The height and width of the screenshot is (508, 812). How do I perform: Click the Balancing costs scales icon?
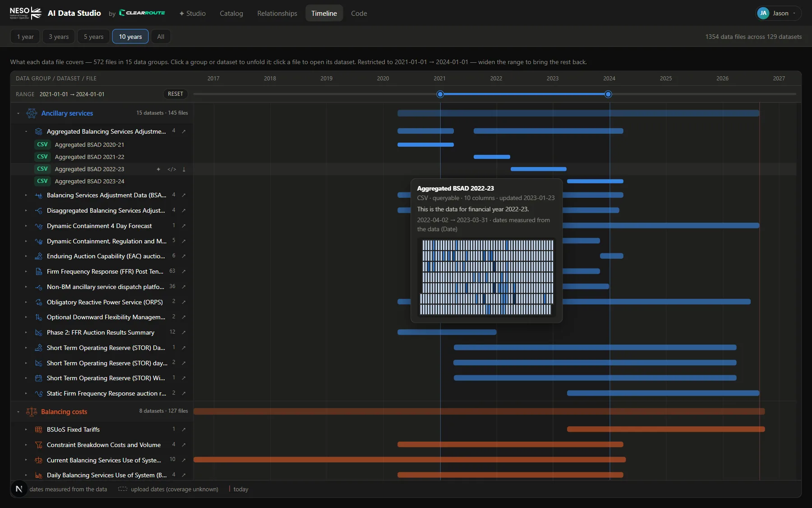[32, 412]
